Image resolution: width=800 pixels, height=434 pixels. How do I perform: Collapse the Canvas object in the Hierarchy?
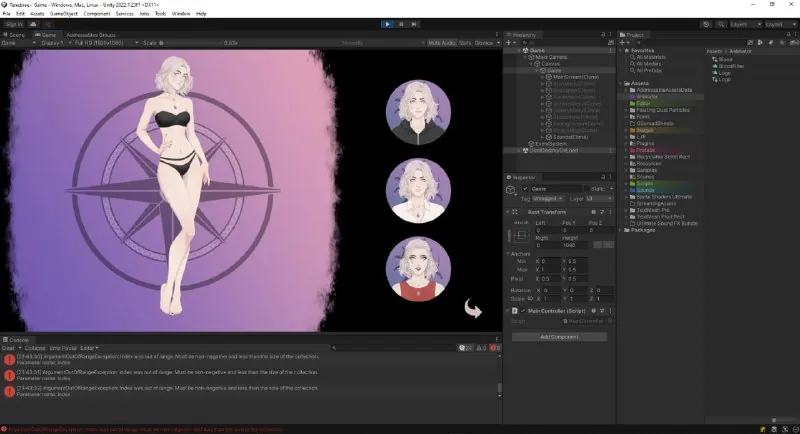click(531, 64)
